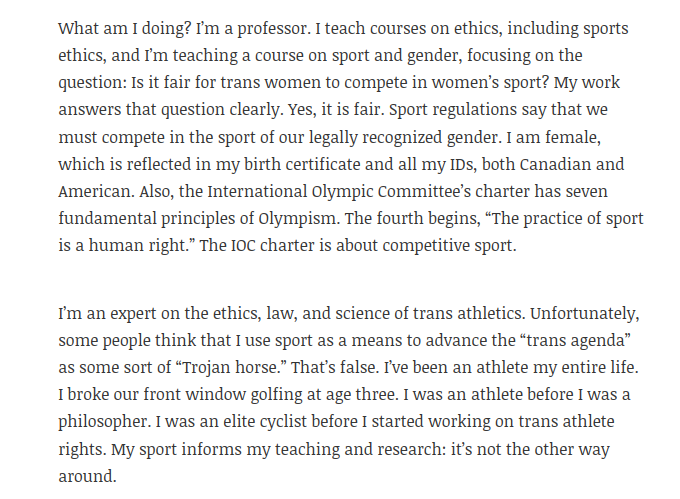Click the quote 'The practice of sport'
Viewport: 680px width, 499px height.
(567, 219)
